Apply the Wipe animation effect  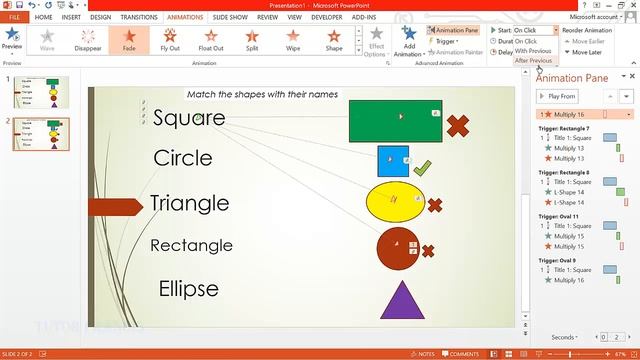293,40
